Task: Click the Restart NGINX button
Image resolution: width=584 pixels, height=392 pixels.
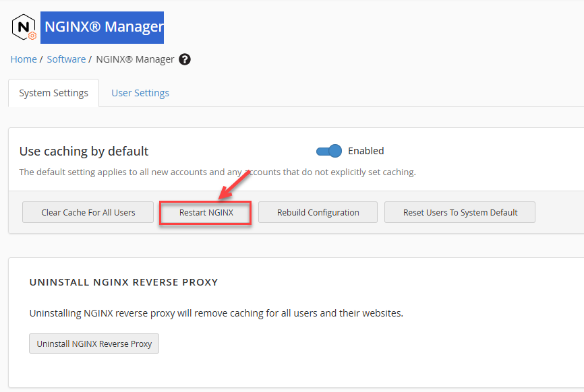Action: (x=206, y=212)
